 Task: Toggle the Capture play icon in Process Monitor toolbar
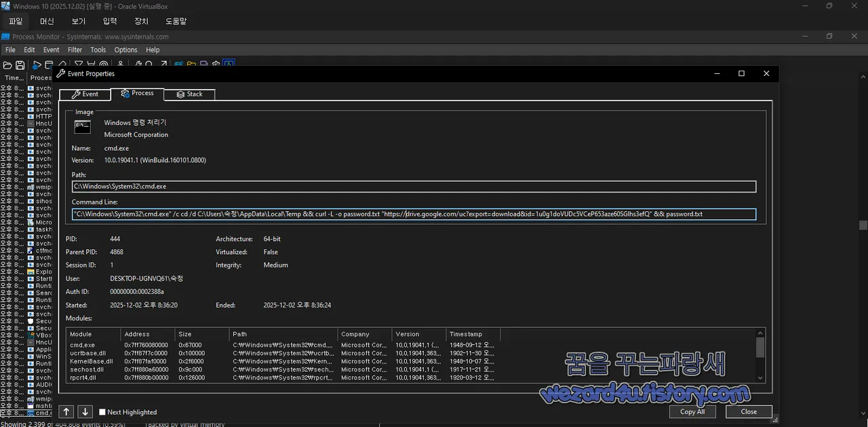pos(37,65)
